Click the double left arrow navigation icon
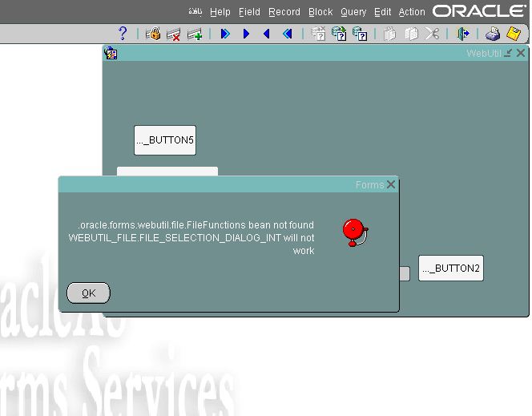Image resolution: width=532 pixels, height=416 pixels. tap(288, 34)
